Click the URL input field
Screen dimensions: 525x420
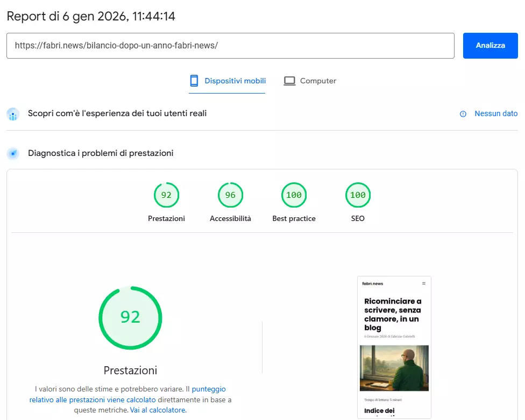pyautogui.click(x=230, y=46)
